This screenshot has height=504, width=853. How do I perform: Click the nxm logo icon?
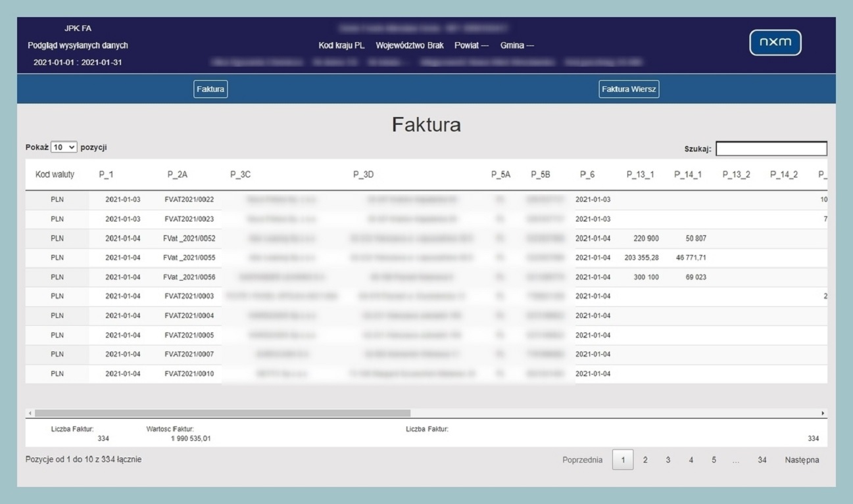775,43
